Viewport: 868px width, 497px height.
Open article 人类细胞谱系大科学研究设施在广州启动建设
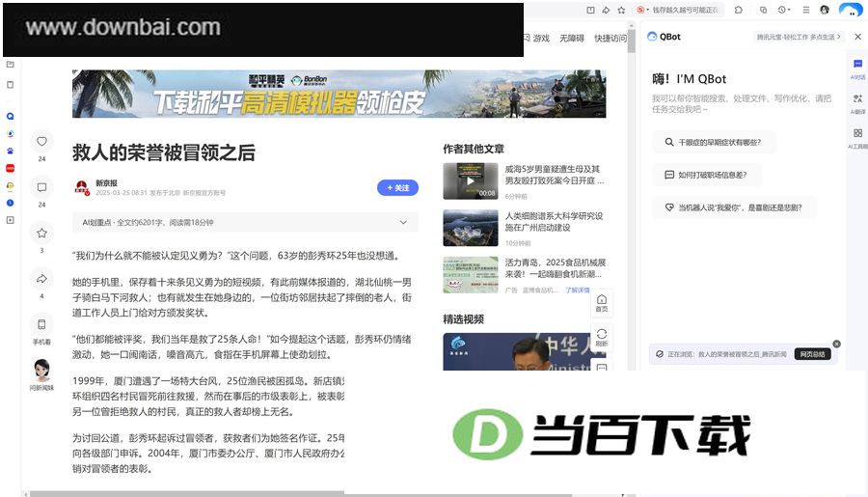click(x=555, y=222)
